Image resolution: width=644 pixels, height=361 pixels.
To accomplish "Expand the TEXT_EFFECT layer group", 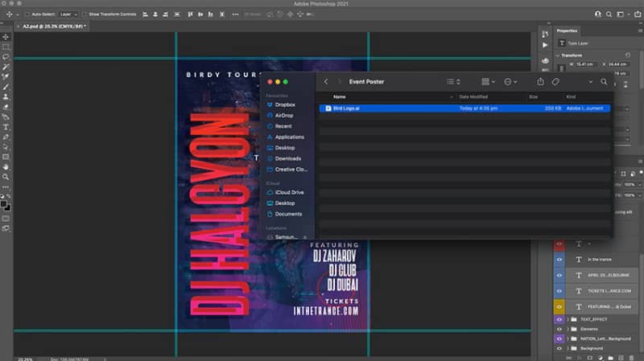I will [568, 319].
